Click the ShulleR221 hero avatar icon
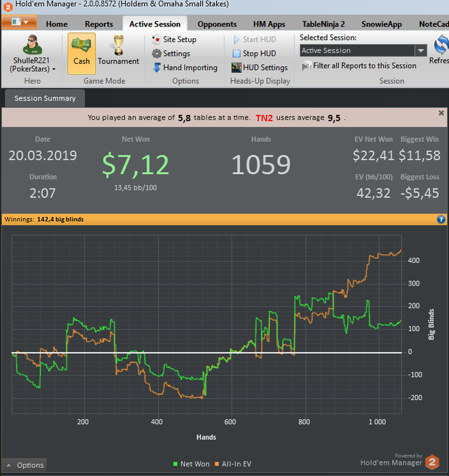 [32, 45]
